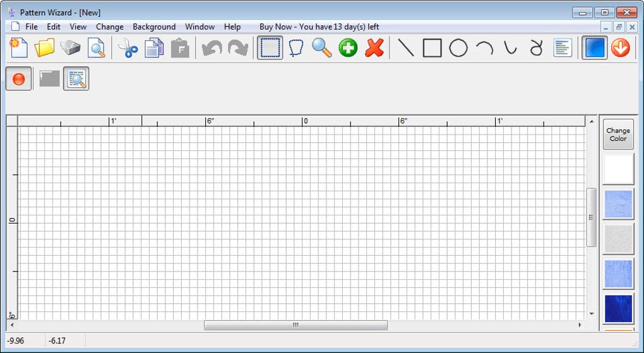The image size is (644, 353).
Task: Select the V-shaped curve tool
Action: pos(511,47)
